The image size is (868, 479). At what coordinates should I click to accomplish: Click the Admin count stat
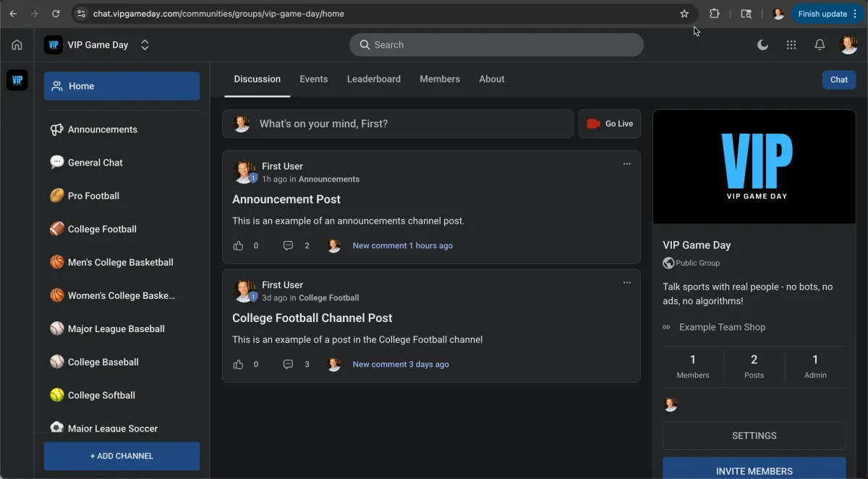coord(815,366)
